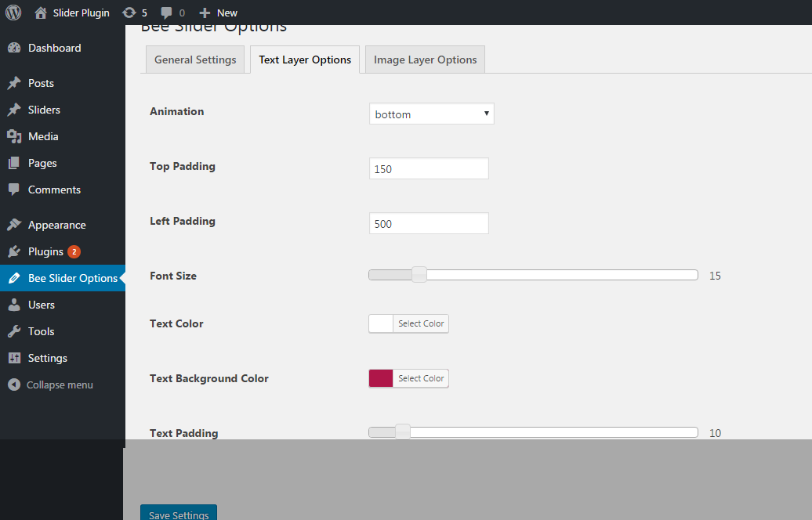Click the Font Size slider handle
The height and width of the screenshot is (520, 812).
point(419,275)
